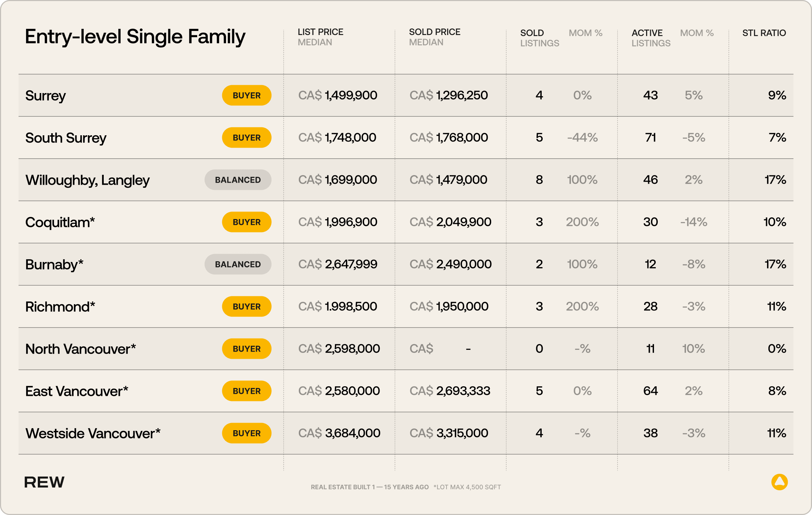Click Willoughby's 46 active listings value
The width and height of the screenshot is (812, 515).
(651, 180)
